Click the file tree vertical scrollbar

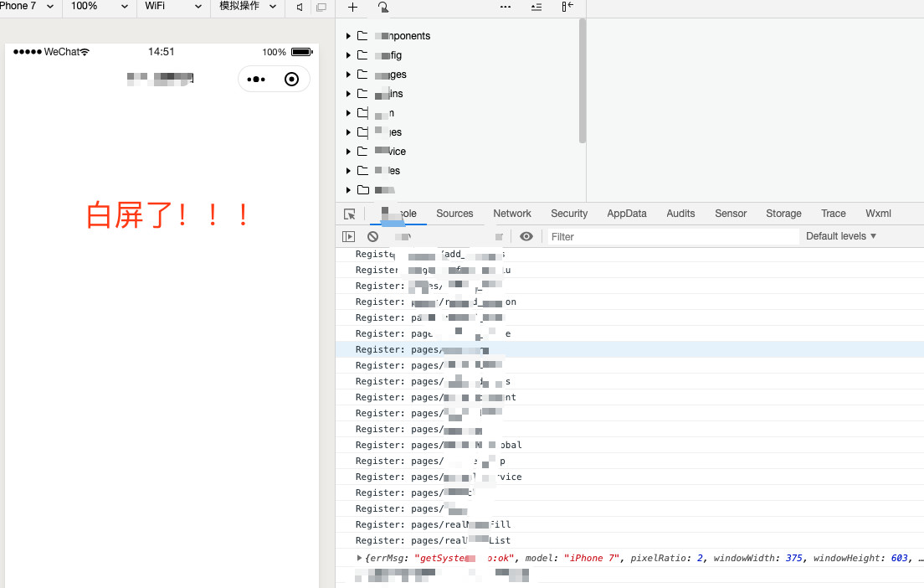click(583, 81)
